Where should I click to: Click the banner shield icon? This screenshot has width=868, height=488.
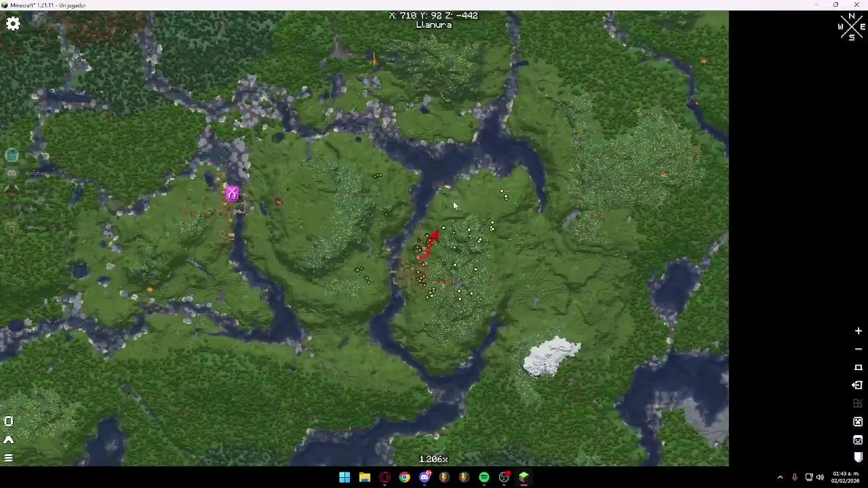point(858,457)
